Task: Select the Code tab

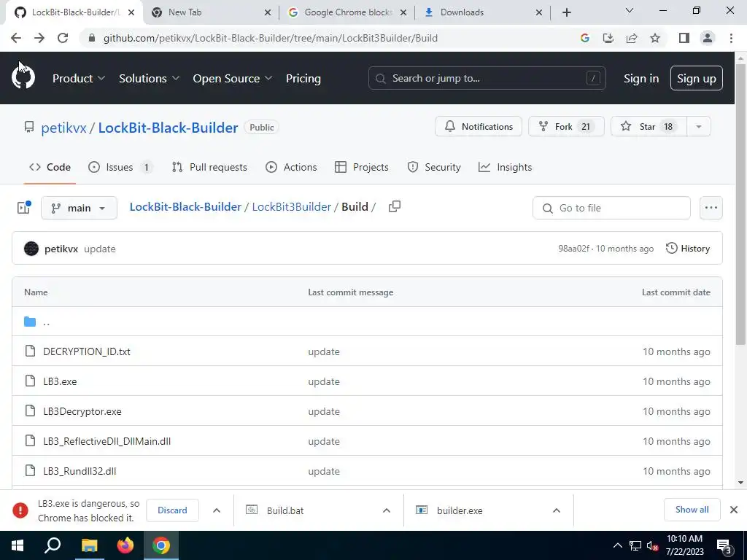Action: pyautogui.click(x=50, y=167)
